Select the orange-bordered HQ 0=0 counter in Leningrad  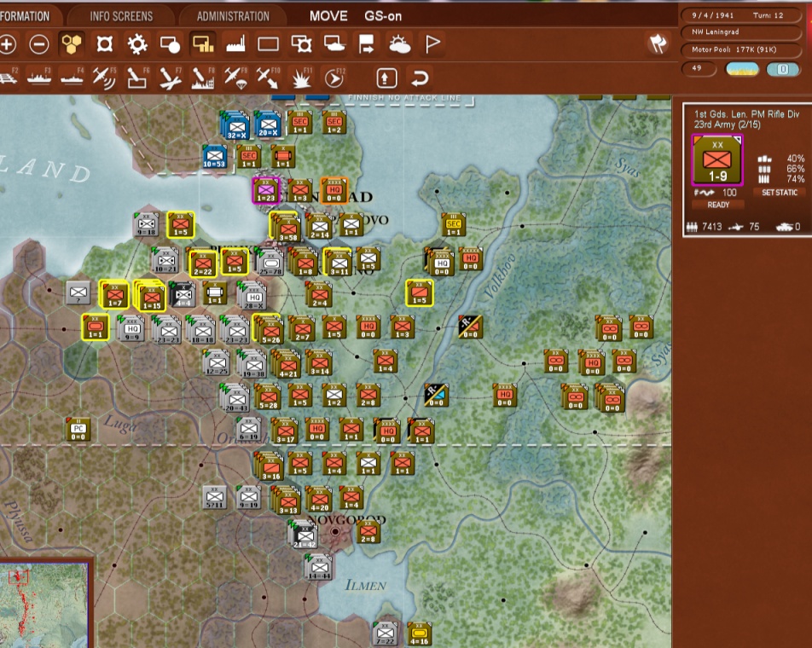pos(334,190)
